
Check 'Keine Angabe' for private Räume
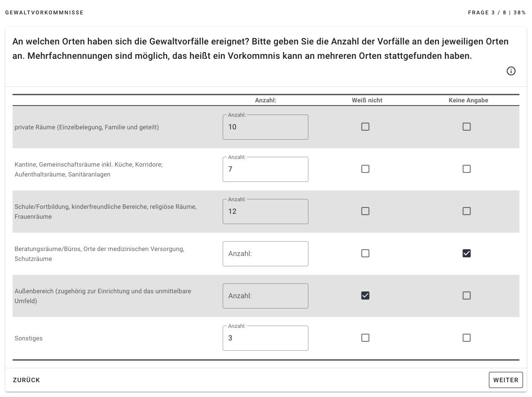(466, 127)
